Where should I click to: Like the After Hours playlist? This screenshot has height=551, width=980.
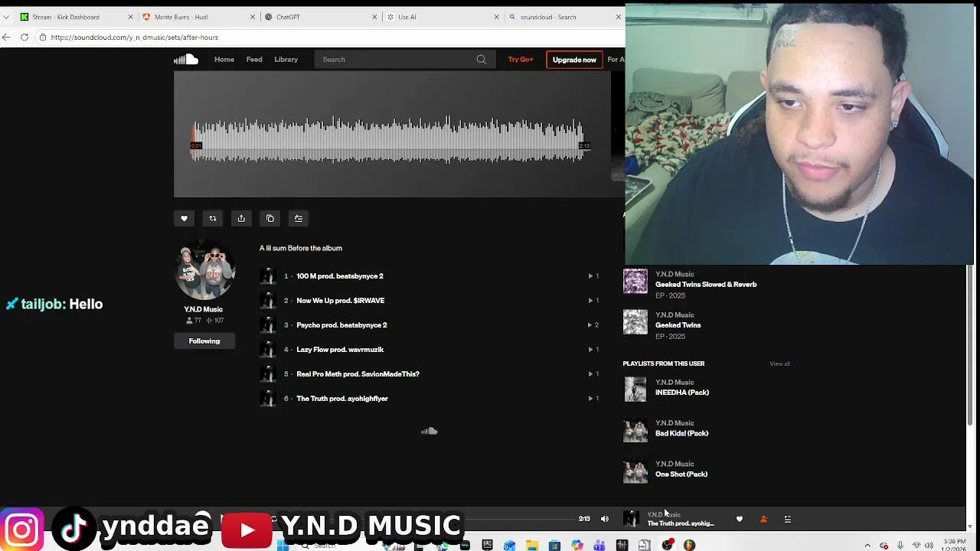184,219
